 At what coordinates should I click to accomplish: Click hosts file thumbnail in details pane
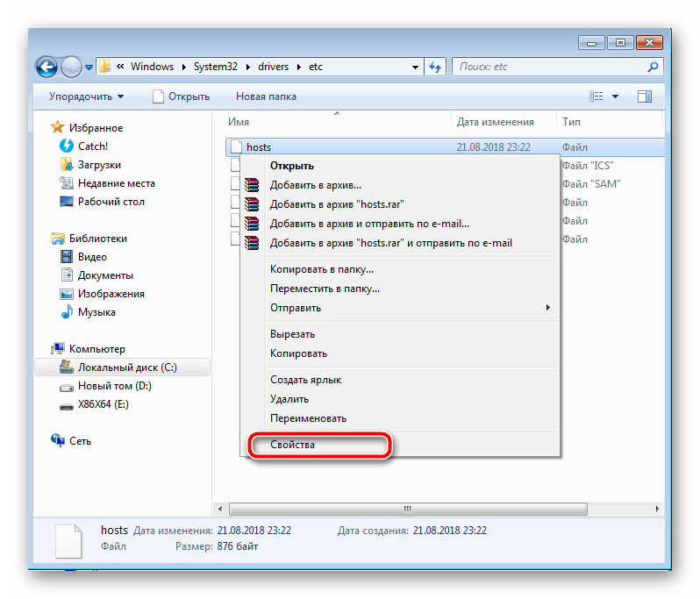pos(68,540)
